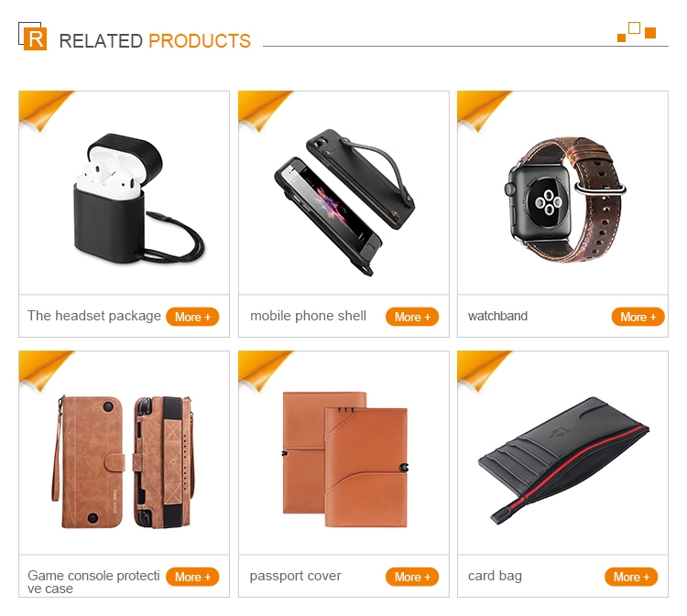Click More + for card bag
The height and width of the screenshot is (616, 687).
coord(631,577)
